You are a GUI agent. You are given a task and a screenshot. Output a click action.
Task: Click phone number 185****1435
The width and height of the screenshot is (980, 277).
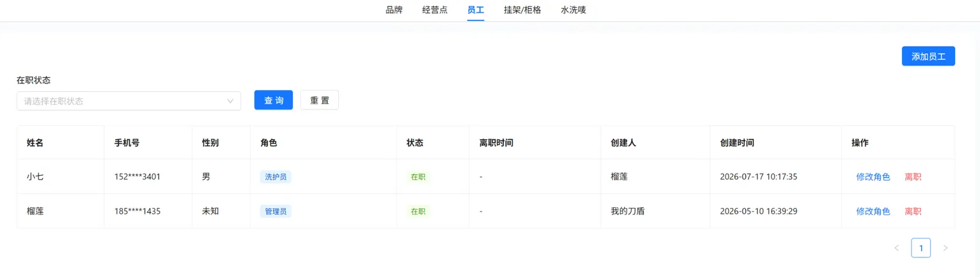point(137,211)
